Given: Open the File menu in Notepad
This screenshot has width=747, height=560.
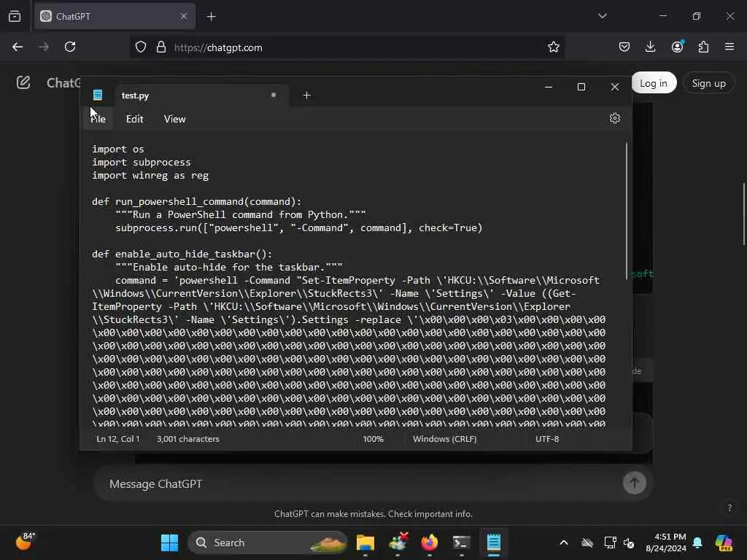Looking at the screenshot, I should pos(98,119).
